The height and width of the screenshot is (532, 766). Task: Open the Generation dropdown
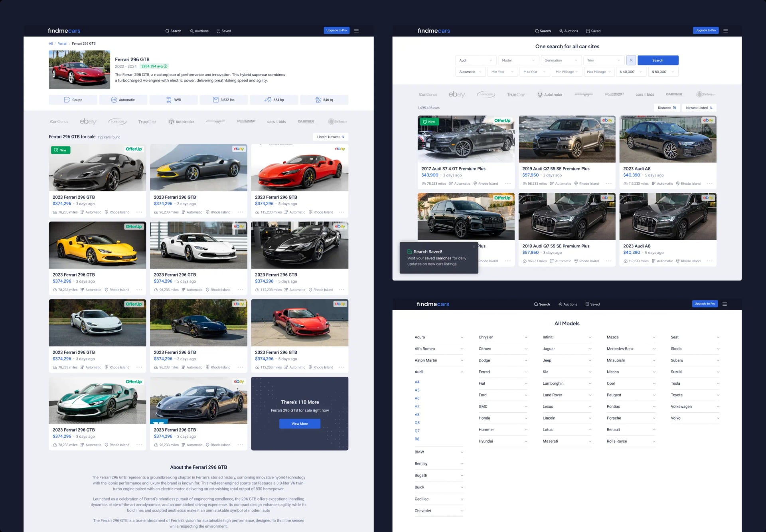561,60
